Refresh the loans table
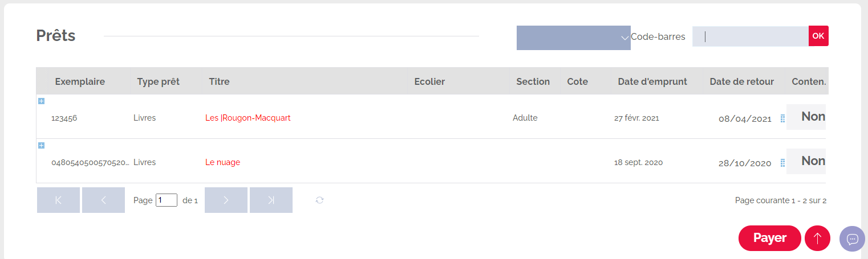This screenshot has height=259, width=868. [320, 200]
